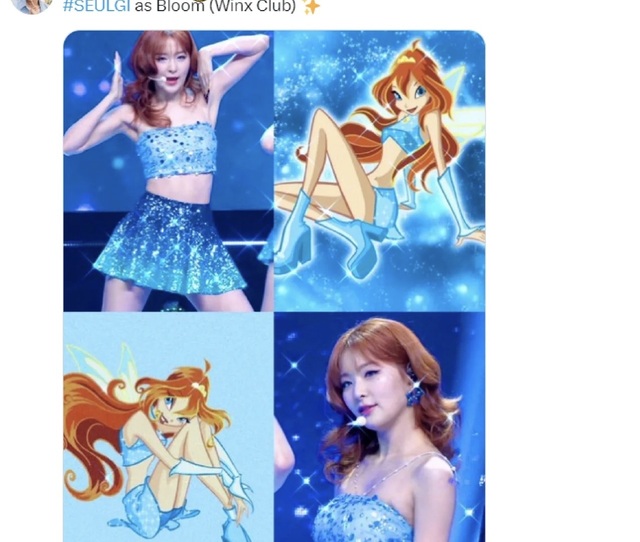Open the #SEULGI hashtag link
This screenshot has height=542, width=640.
98,7
